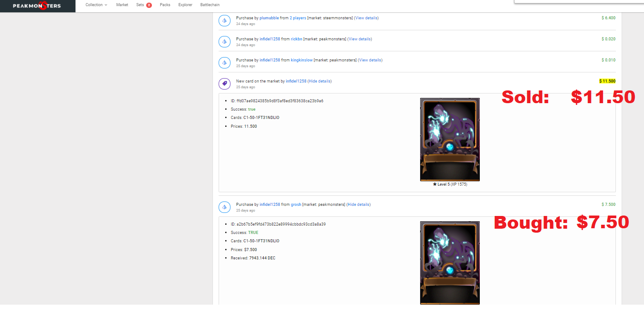The image size is (644, 320).
Task: Click the card image in the grosh purchase details
Action: (x=450, y=262)
